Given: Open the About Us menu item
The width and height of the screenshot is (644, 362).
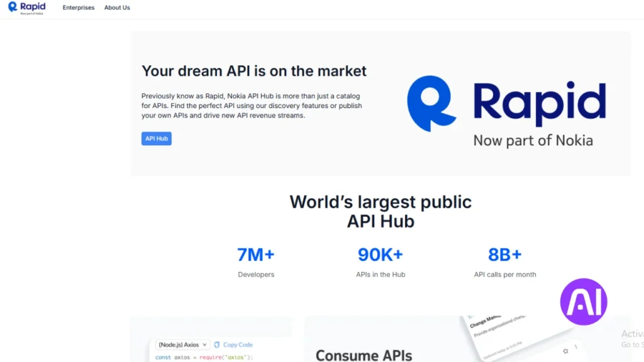Looking at the screenshot, I should tap(116, 8).
